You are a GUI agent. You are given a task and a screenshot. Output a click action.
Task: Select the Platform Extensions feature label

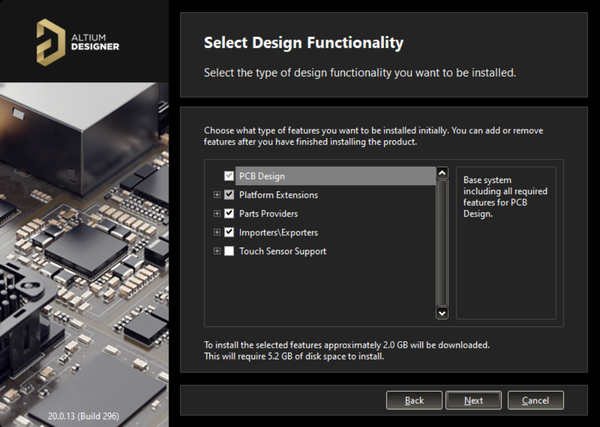tap(278, 195)
